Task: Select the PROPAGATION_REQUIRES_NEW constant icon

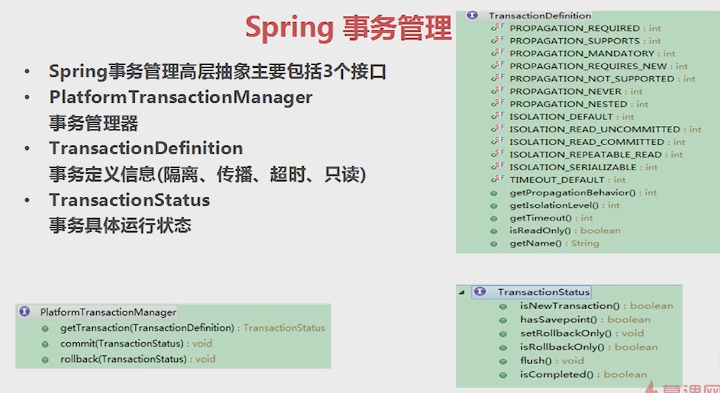Action: pyautogui.click(x=497, y=66)
